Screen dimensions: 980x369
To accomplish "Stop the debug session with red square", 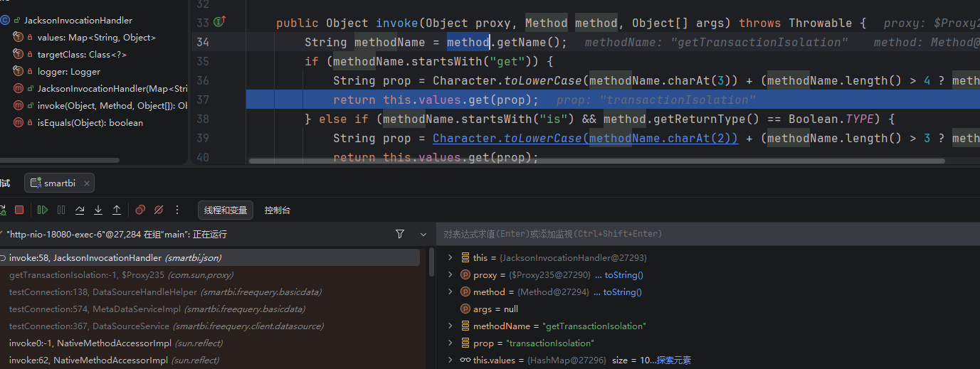I will 19,210.
